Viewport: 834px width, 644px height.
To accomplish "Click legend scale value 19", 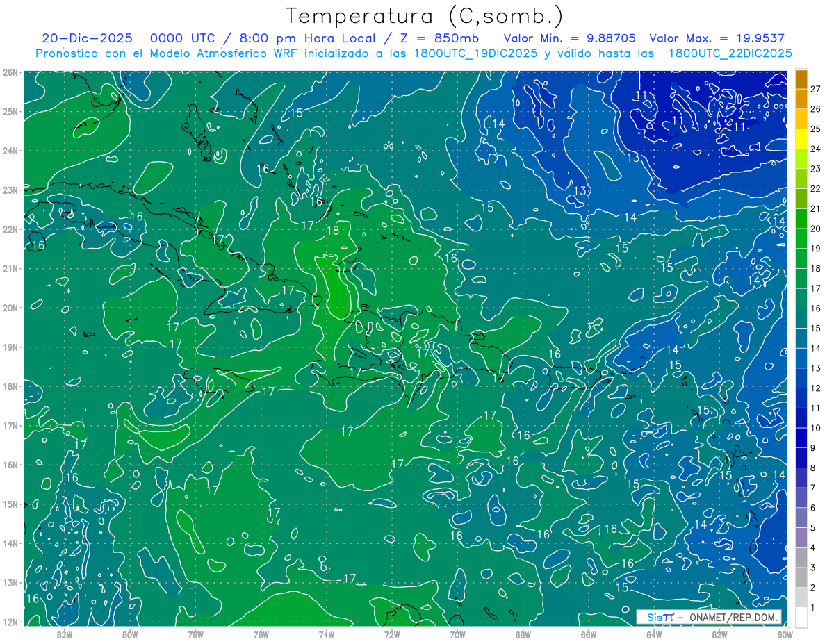I will tap(816, 249).
